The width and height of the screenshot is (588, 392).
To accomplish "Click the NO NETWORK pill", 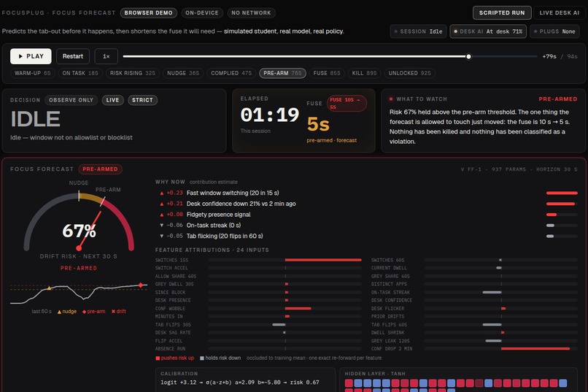I will click(x=251, y=12).
